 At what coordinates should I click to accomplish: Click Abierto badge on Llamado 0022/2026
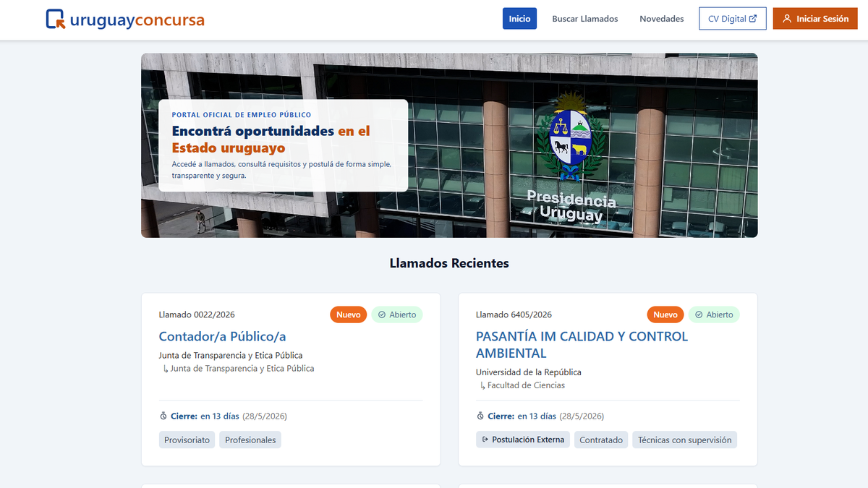click(397, 314)
